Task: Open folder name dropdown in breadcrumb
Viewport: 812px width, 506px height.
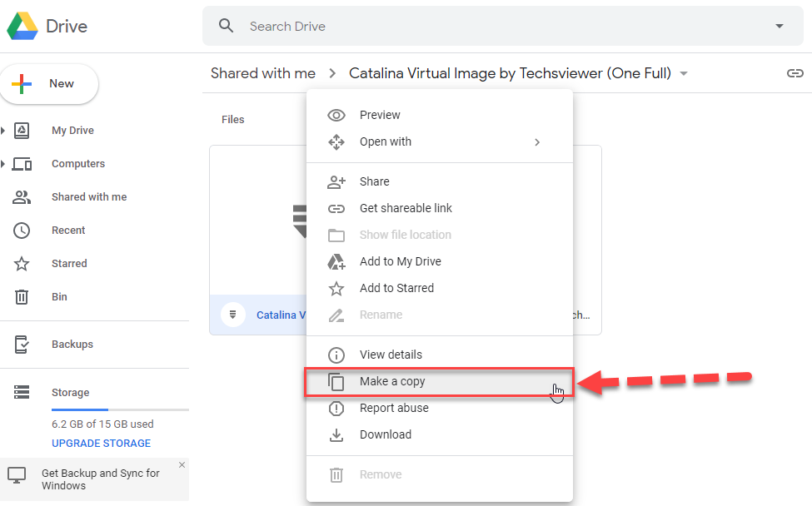Action: click(x=684, y=73)
